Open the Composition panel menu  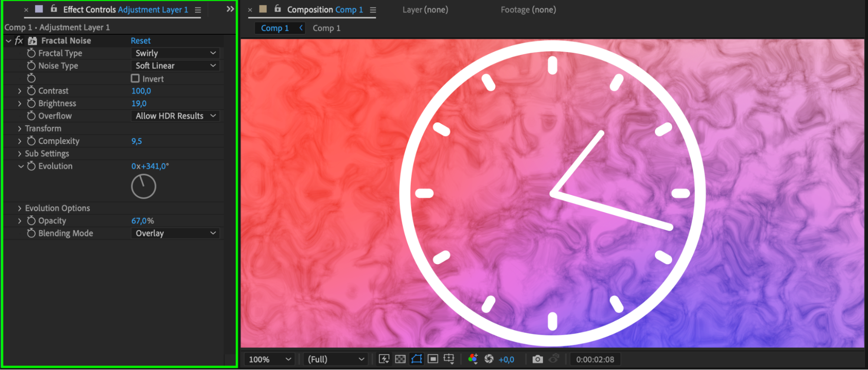373,10
